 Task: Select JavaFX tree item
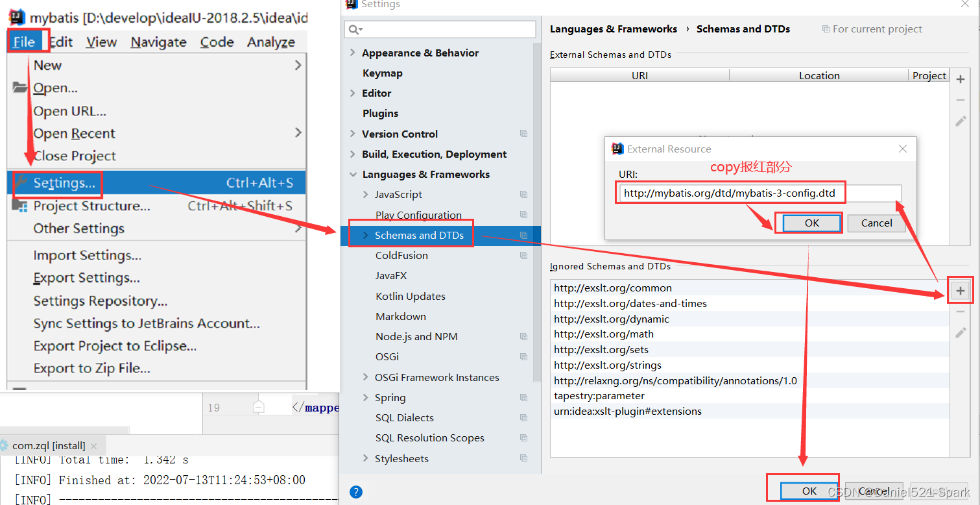pos(391,276)
